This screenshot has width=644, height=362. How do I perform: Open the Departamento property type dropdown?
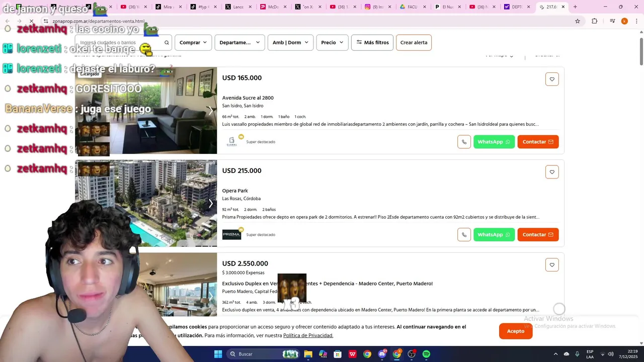[x=239, y=43]
